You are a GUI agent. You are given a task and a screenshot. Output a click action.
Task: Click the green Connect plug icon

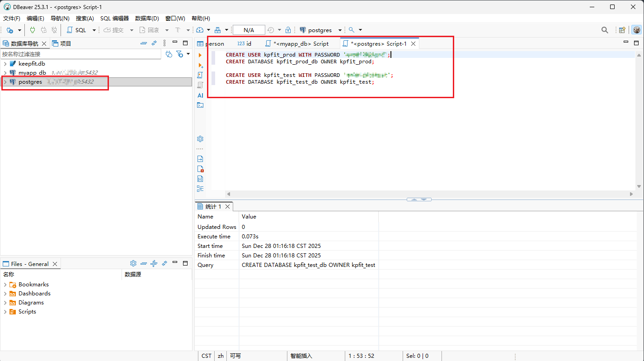click(x=33, y=30)
